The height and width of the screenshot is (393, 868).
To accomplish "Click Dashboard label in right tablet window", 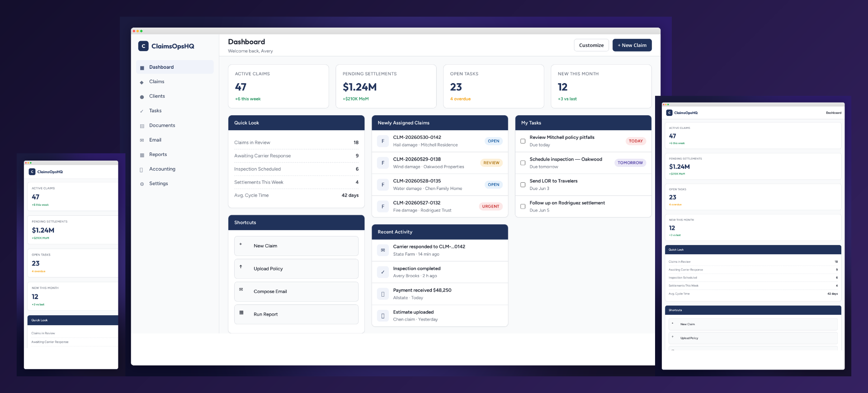I will 834,113.
